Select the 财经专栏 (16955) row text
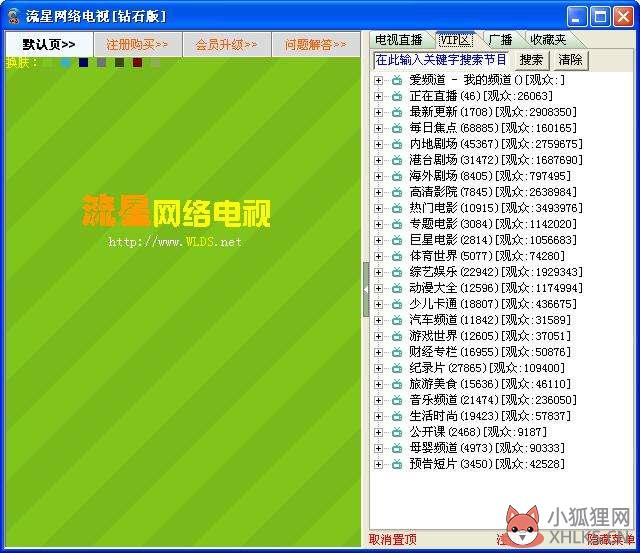This screenshot has height=553, width=640. [490, 352]
